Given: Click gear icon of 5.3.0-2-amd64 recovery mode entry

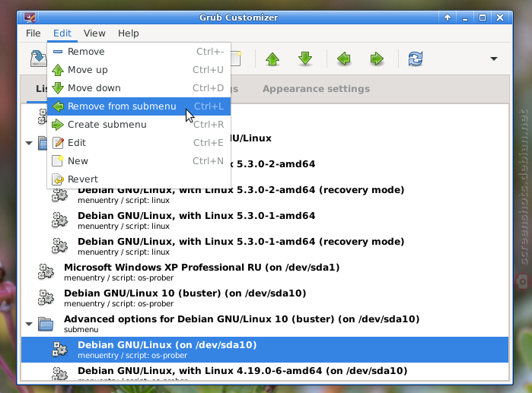Looking at the screenshot, I should click(59, 195).
